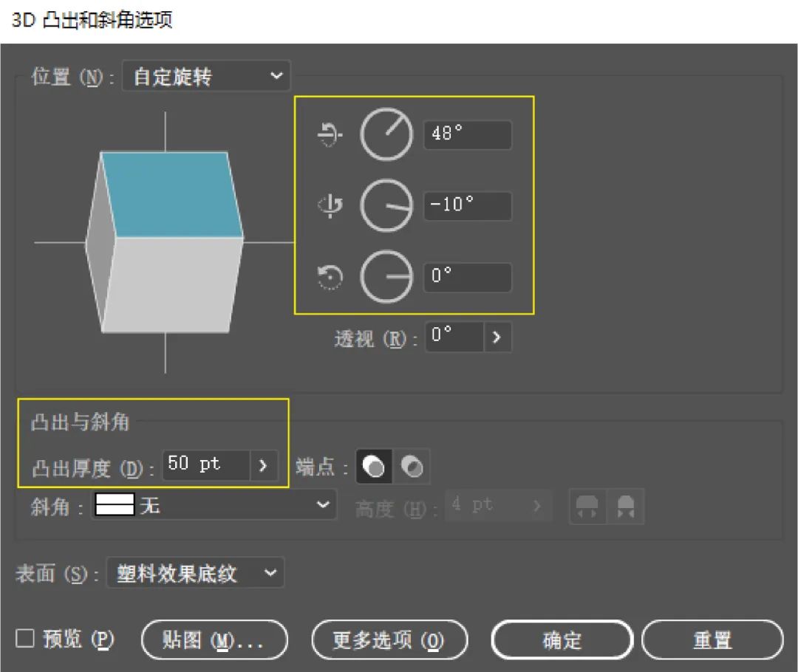Click the 凸出与斜角 section label
Image resolution: width=798 pixels, height=672 pixels.
(81, 422)
